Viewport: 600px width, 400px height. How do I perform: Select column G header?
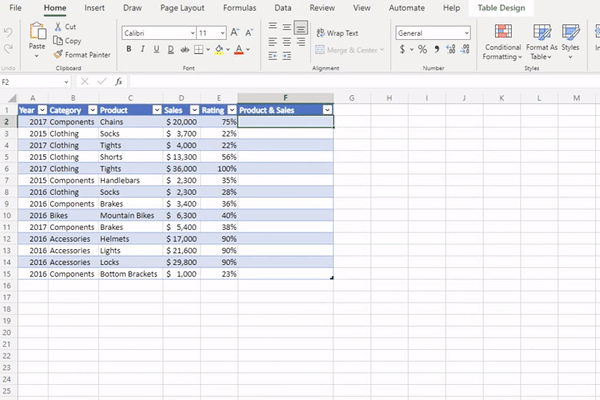pyautogui.click(x=352, y=98)
